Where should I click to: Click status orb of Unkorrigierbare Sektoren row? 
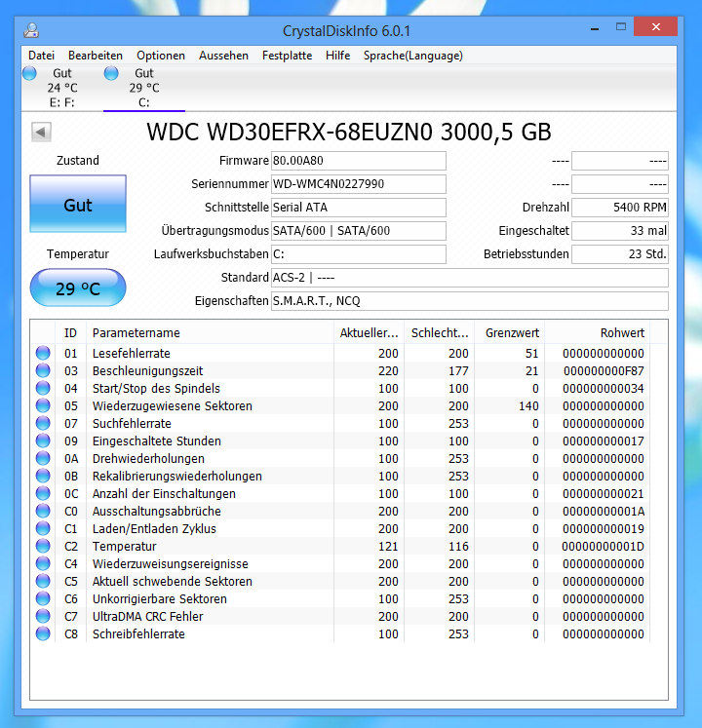[43, 598]
